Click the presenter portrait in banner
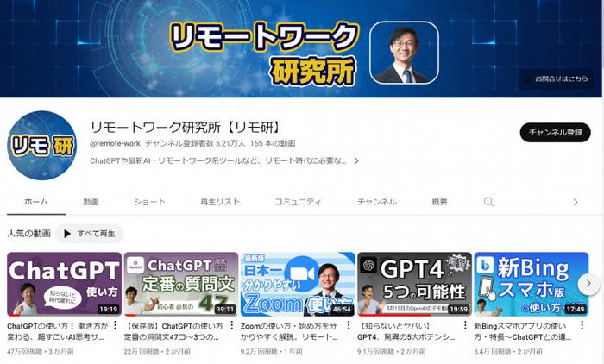 tap(404, 53)
